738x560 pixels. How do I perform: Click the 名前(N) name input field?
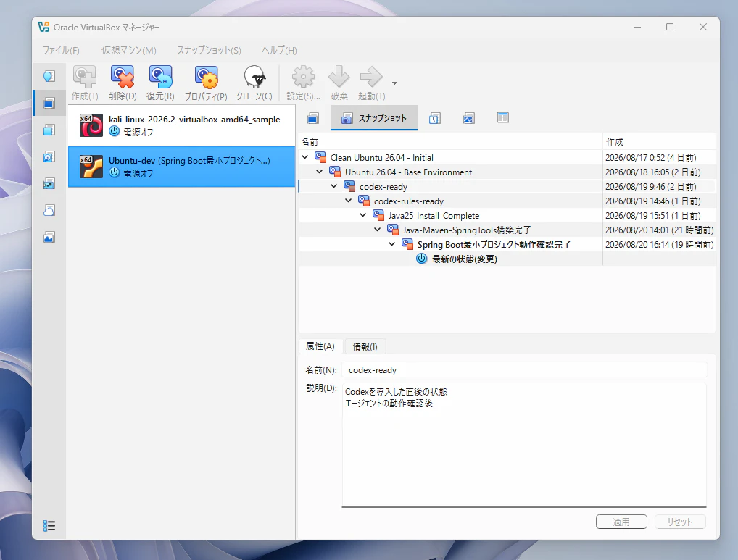click(x=524, y=370)
